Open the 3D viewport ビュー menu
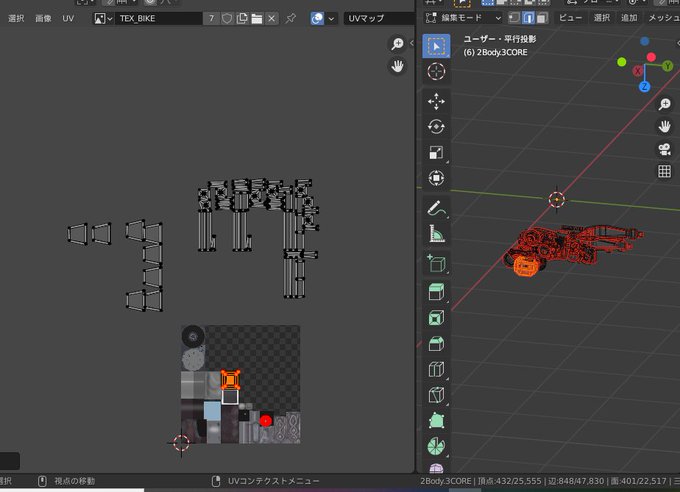 point(570,17)
